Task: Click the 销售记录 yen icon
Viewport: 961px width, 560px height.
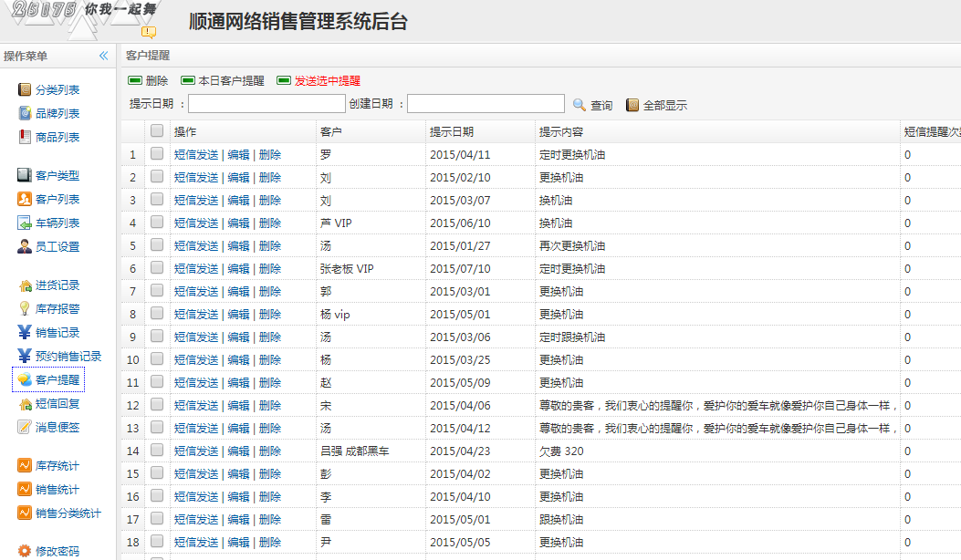Action: [25, 332]
